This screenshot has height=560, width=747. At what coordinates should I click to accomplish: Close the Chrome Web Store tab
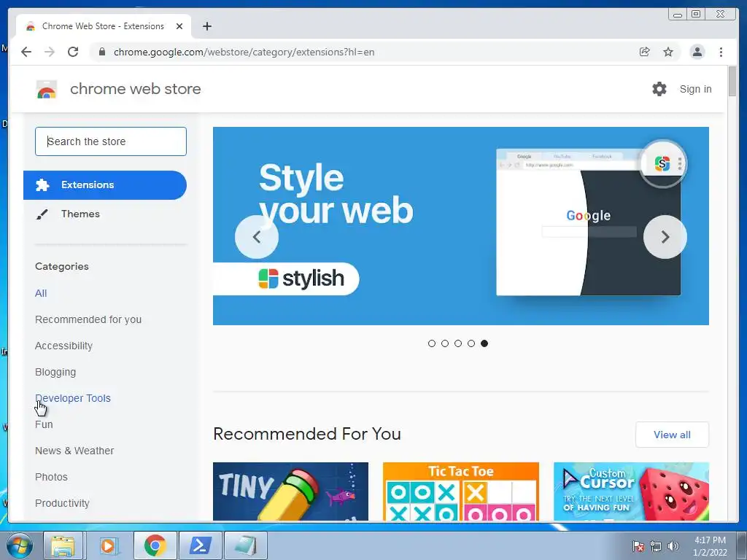click(179, 26)
